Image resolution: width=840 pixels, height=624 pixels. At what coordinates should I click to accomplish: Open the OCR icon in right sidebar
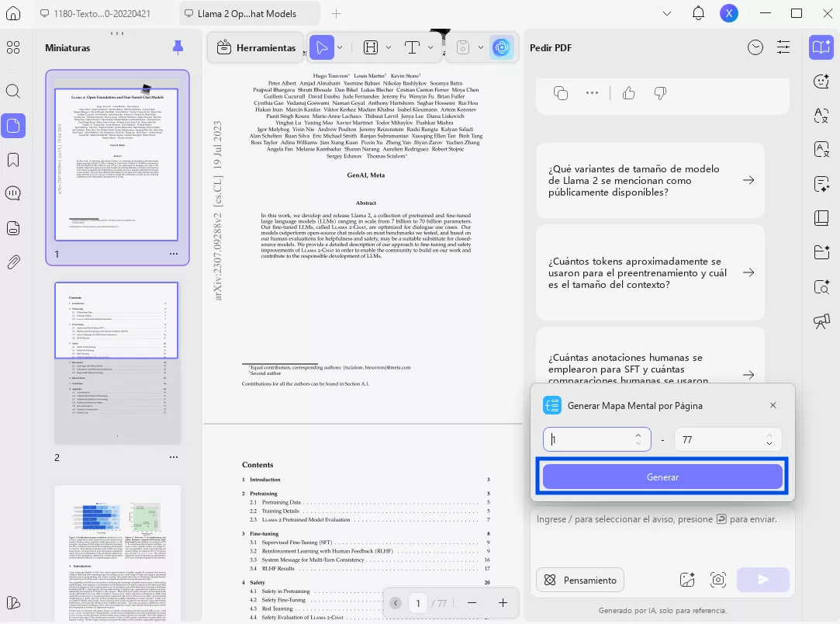coord(821,150)
